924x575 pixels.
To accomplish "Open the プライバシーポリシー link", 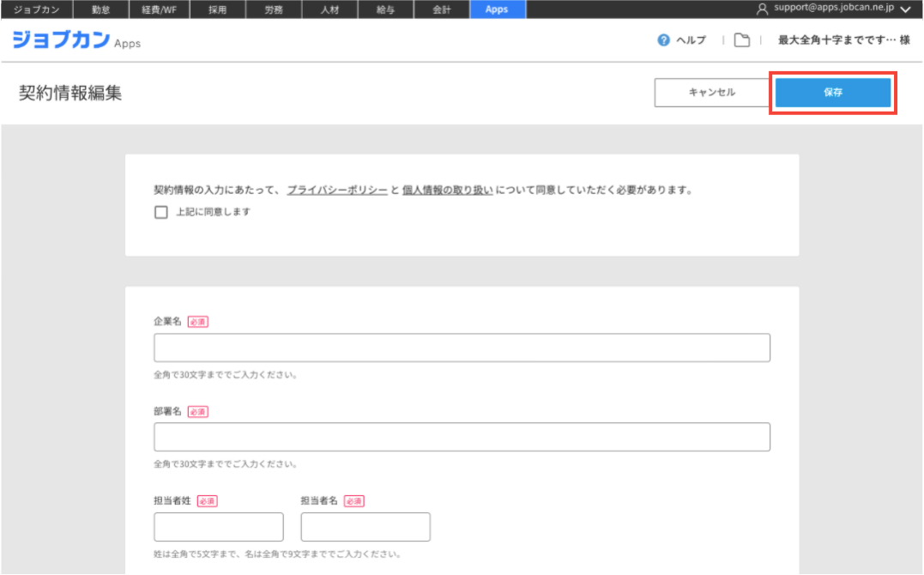I will [336, 191].
